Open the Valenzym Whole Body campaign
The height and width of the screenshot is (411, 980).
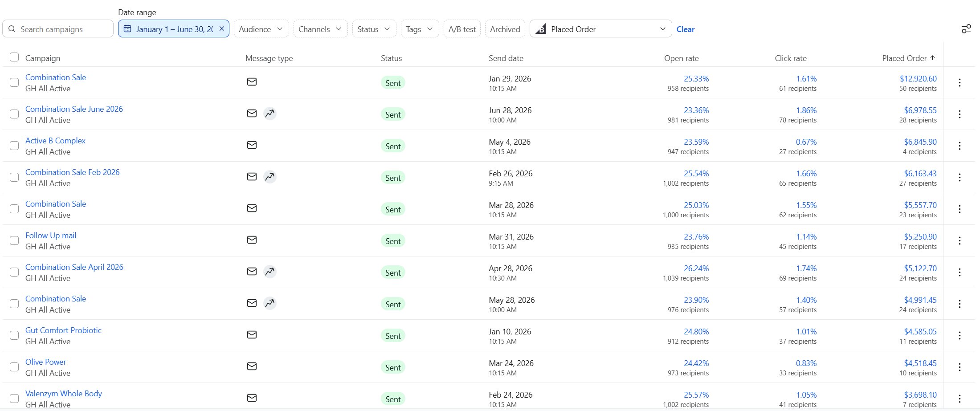[64, 394]
